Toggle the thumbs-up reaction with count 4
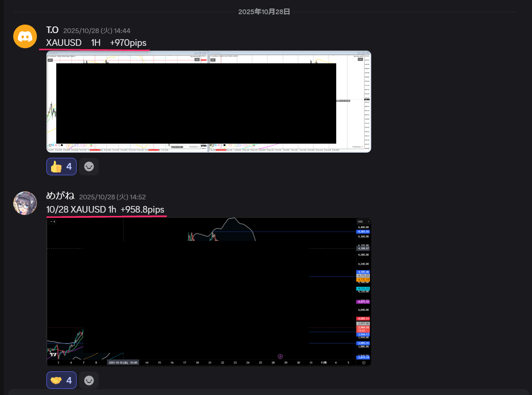Viewport: 532px width, 395px height. point(61,166)
